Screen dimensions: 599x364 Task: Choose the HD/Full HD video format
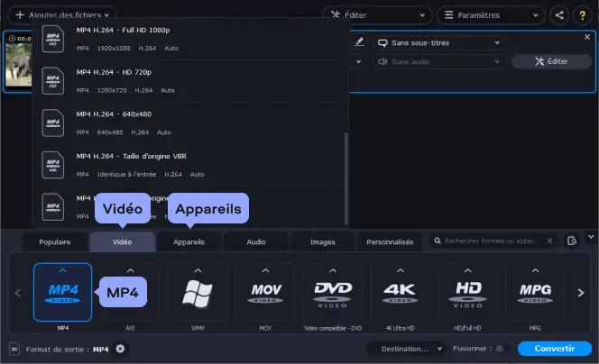tap(467, 292)
